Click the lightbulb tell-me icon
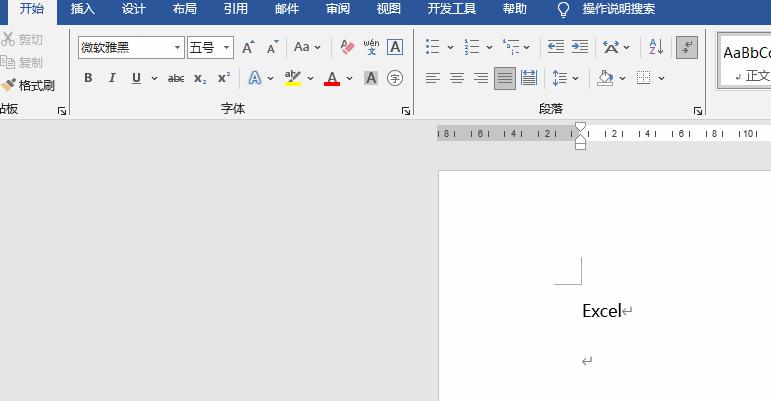The image size is (771, 401). click(563, 9)
